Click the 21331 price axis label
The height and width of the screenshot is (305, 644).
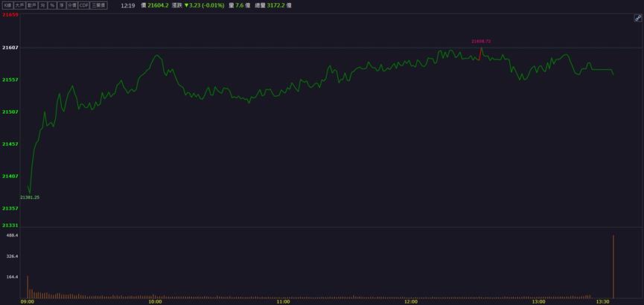coord(9,225)
